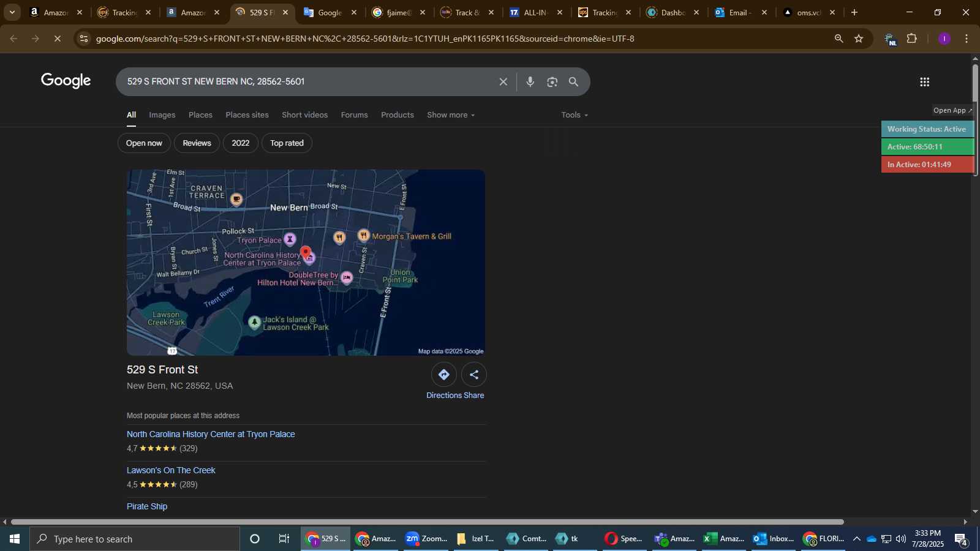Open Lawson's On The Creek link

(171, 470)
